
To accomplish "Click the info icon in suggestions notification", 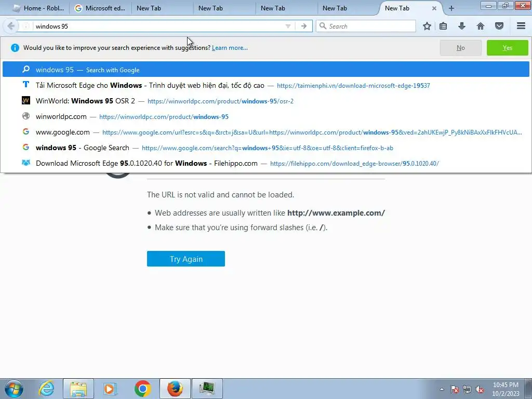I will 15,48.
